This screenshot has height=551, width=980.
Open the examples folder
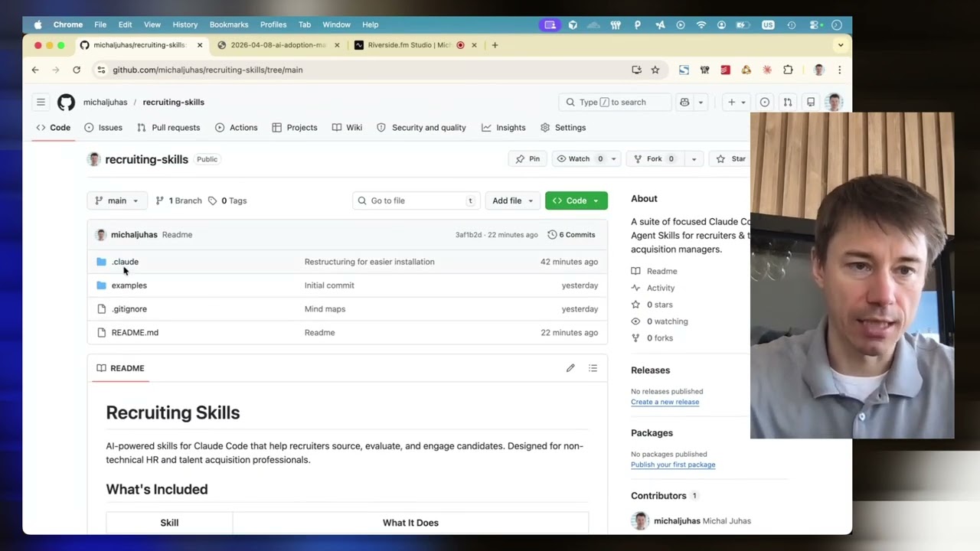[x=129, y=285]
